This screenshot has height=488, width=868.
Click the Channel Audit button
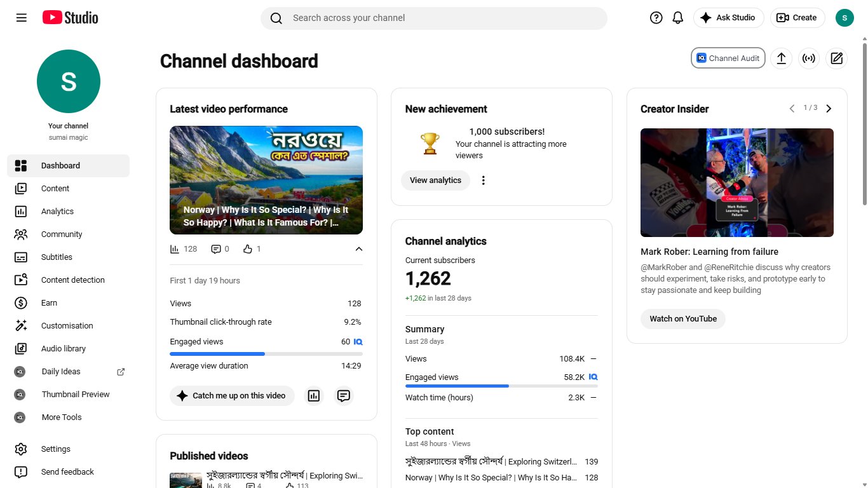pos(728,58)
